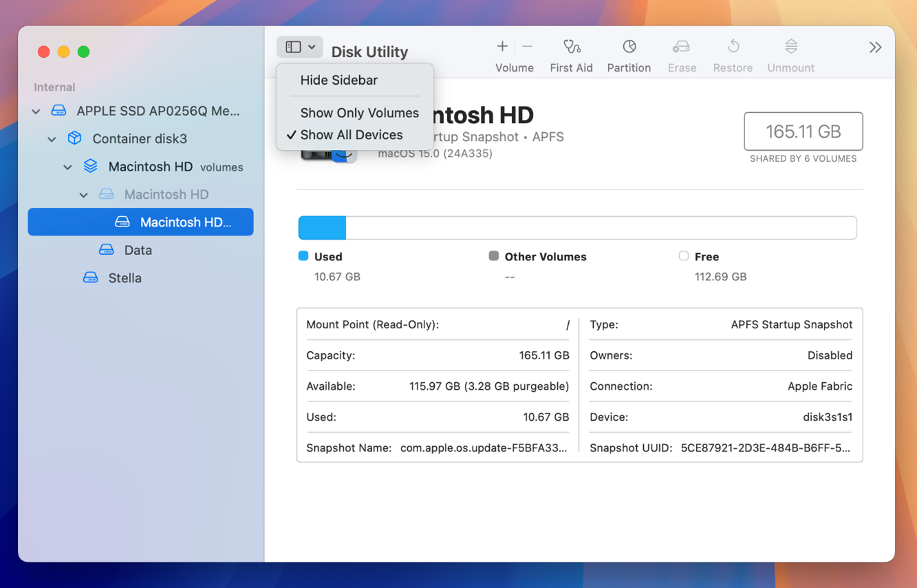This screenshot has height=588, width=917.
Task: Click the blue used segment of usage bar
Action: click(x=323, y=228)
